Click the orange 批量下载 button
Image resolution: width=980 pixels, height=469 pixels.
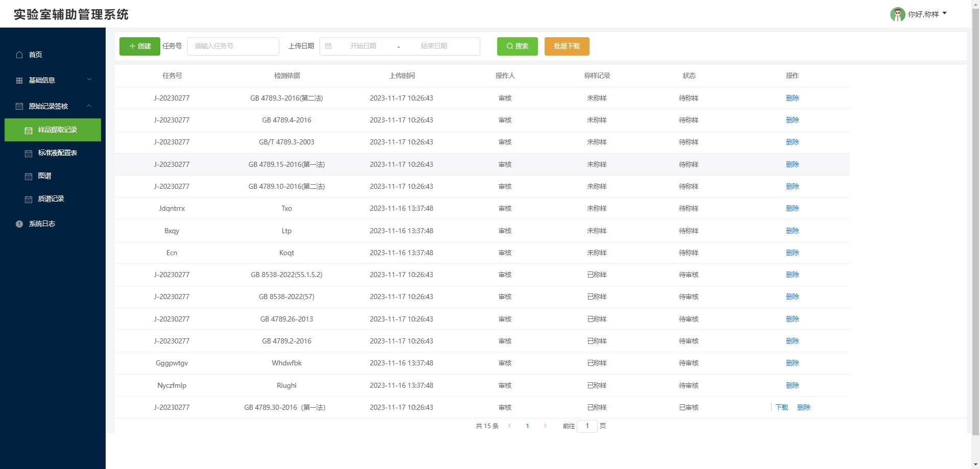pyautogui.click(x=567, y=46)
